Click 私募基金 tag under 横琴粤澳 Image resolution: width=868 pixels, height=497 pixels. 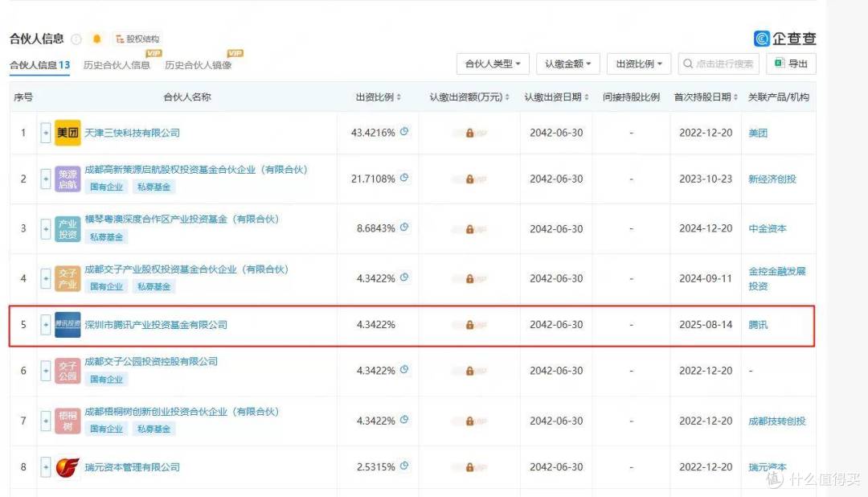coord(106,236)
